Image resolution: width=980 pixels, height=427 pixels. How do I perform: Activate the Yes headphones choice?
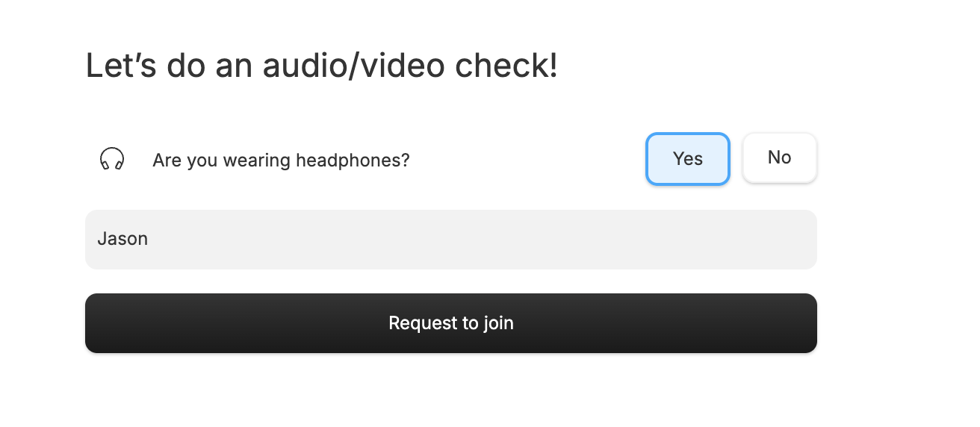tap(687, 158)
